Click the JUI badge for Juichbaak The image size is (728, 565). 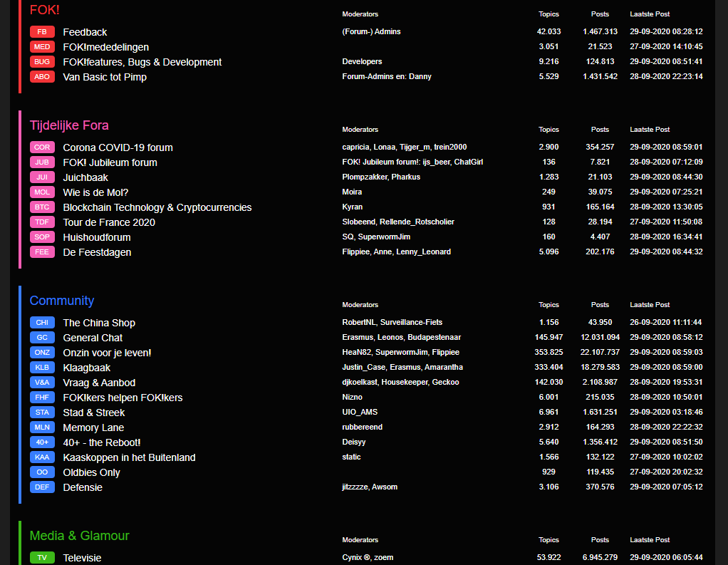[x=42, y=177]
